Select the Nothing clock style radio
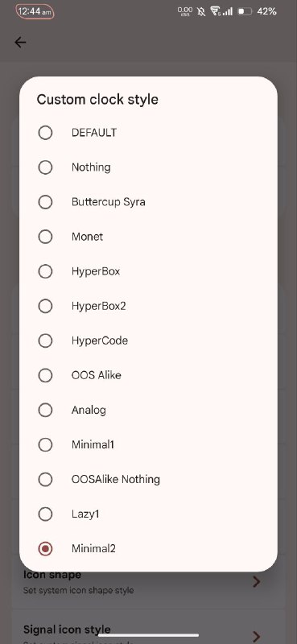Viewport: 297px width, 644px height. coord(45,167)
